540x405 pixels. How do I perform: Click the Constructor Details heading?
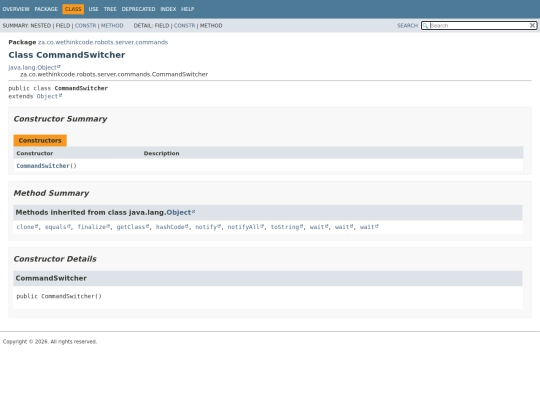55,259
